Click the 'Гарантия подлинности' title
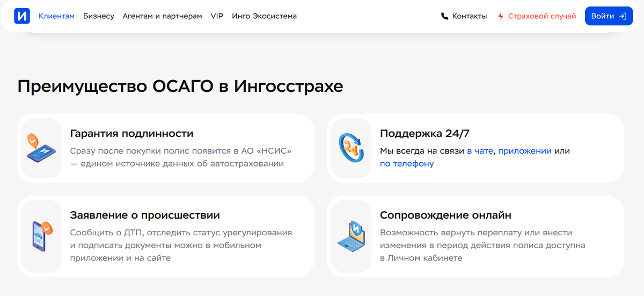The width and height of the screenshot is (644, 296). click(131, 134)
